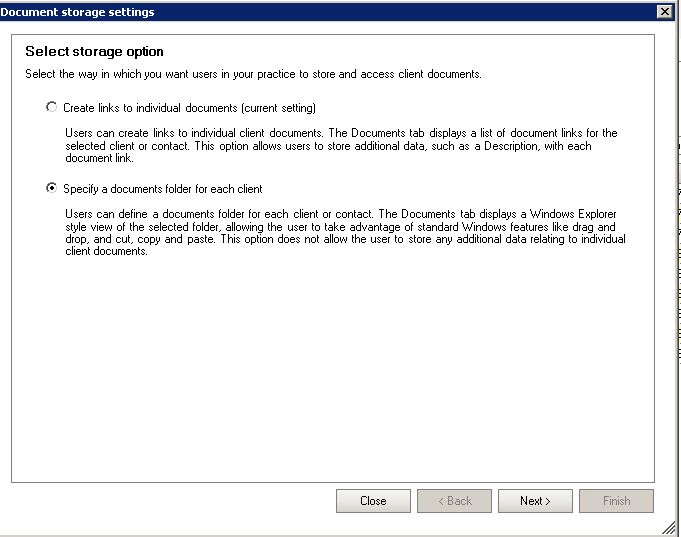Click the description under the create links option
Image resolution: width=681 pixels, height=537 pixels.
[x=340, y=146]
